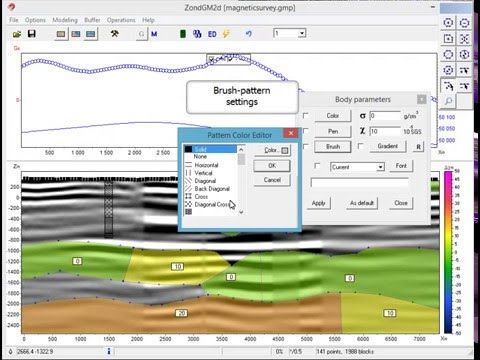Screen dimensions: 480x360
Task: Click the R button next to Gradient
Action: 418,147
